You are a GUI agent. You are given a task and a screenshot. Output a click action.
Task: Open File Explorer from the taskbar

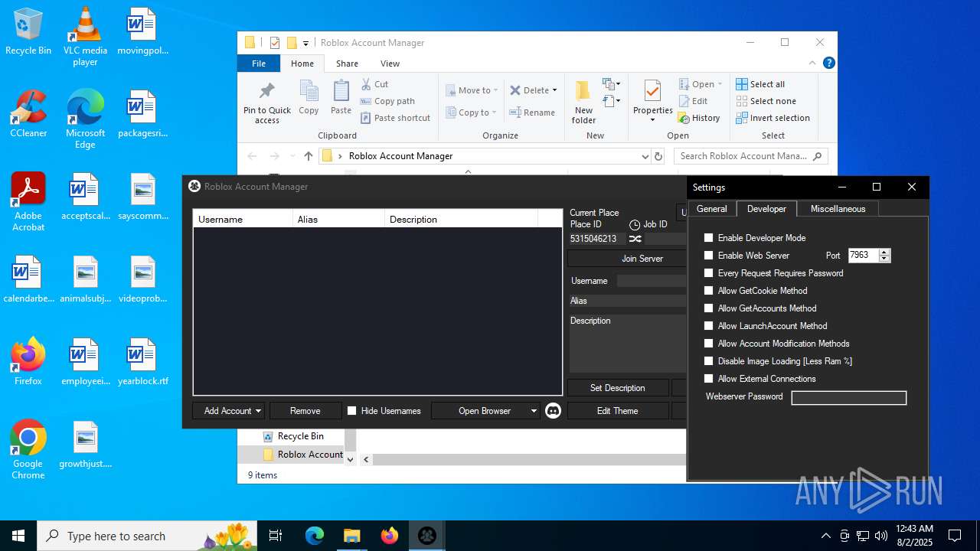(352, 536)
